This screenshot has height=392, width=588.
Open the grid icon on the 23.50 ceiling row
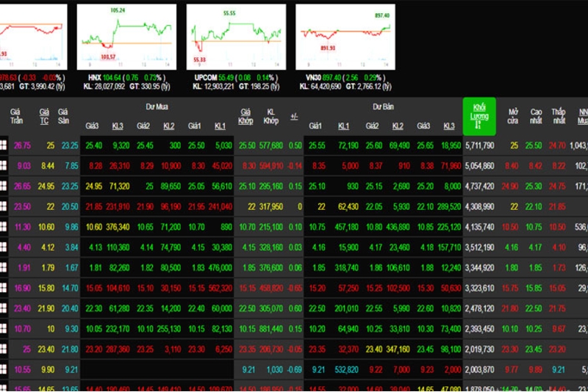[x=3, y=206]
